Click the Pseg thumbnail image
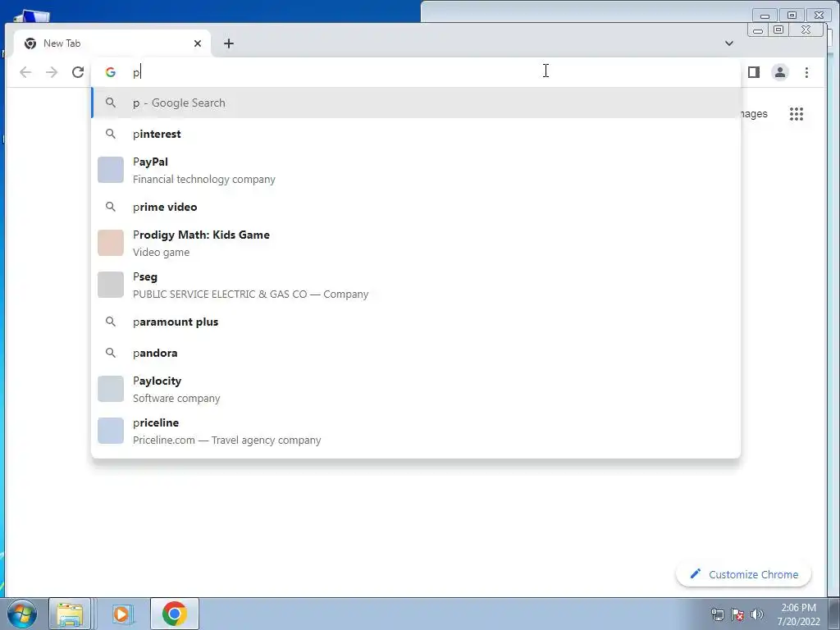Image resolution: width=840 pixels, height=630 pixels. coord(111,285)
